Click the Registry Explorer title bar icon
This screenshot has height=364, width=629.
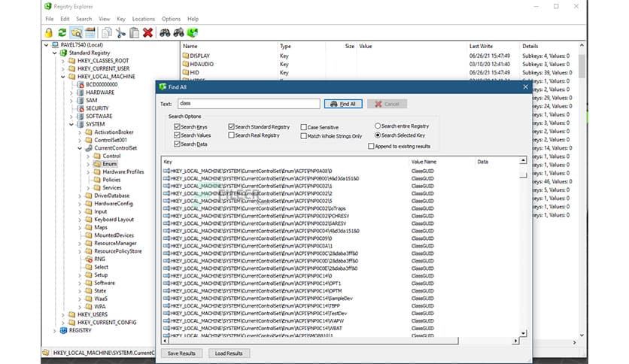(x=48, y=6)
